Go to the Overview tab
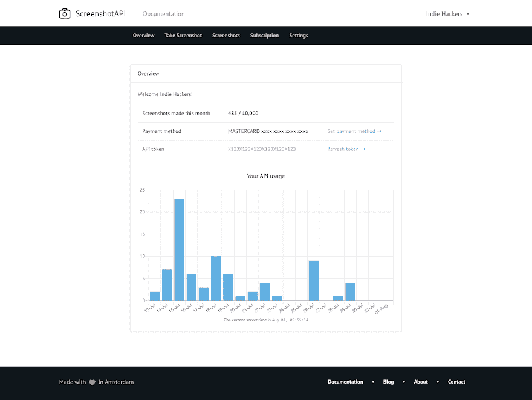 pyautogui.click(x=143, y=36)
